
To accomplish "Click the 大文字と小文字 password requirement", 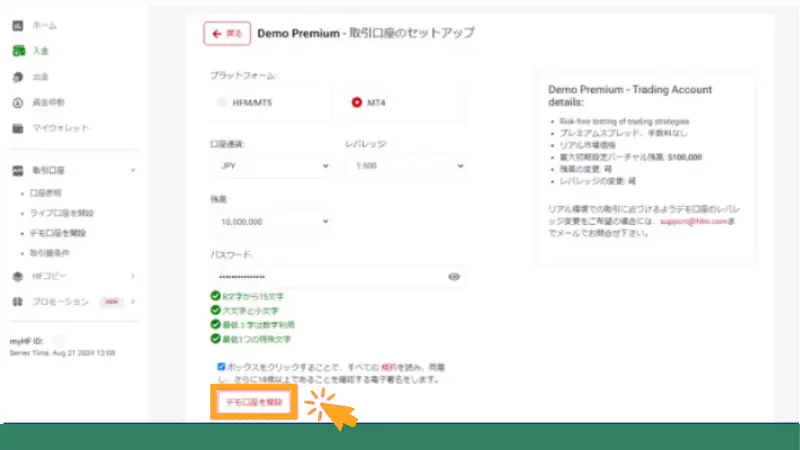I will pyautogui.click(x=250, y=311).
